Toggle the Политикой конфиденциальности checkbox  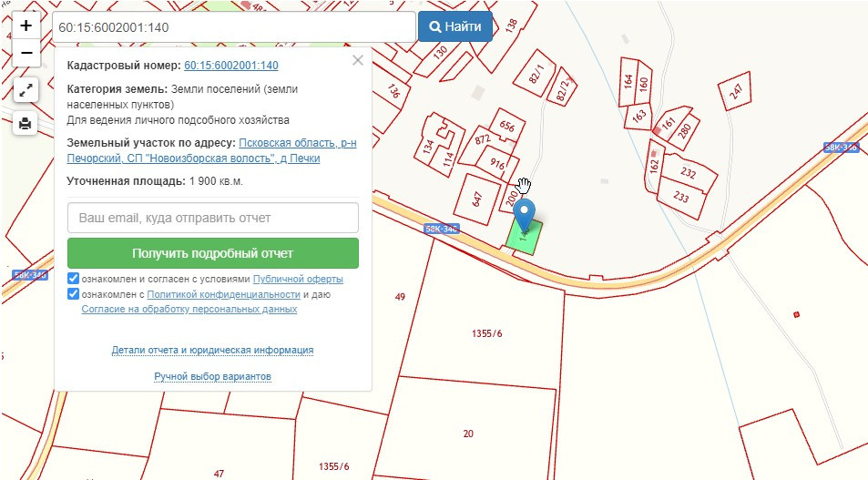click(x=73, y=294)
